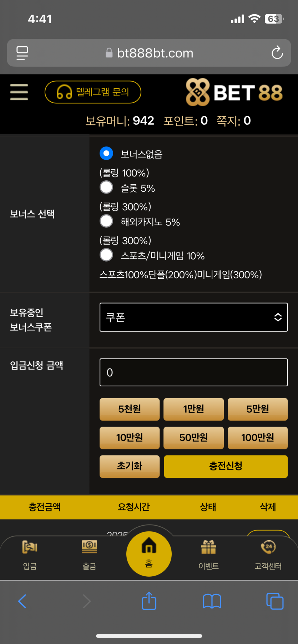298x644 pixels.
Task: Open the 쿠폰 dropdown selector
Action: click(193, 317)
